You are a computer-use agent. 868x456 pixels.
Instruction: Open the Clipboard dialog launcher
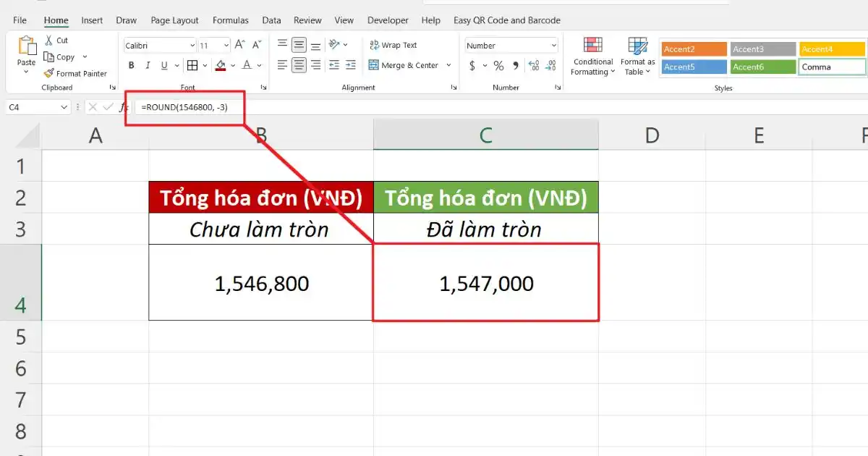[112, 88]
